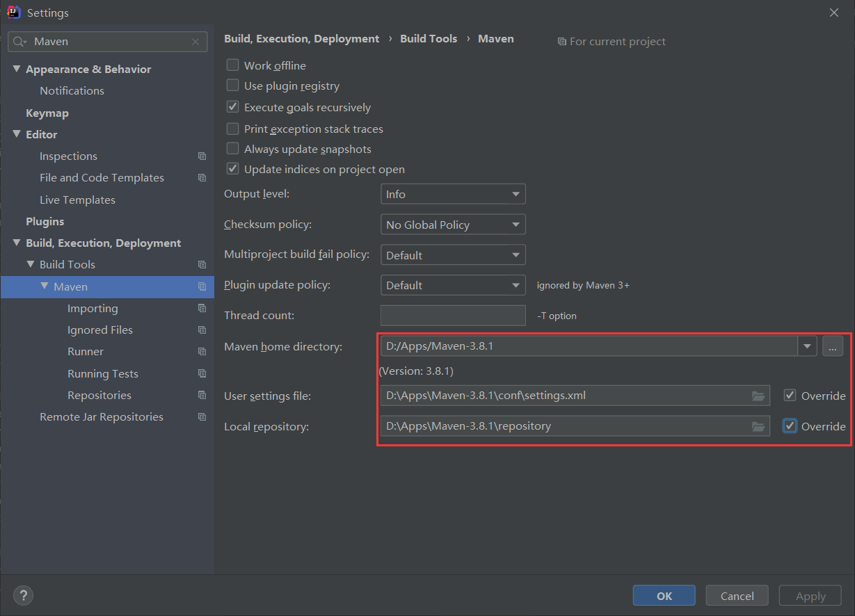The image size is (855, 616).
Task: Click the IntelliJ logo in the title bar
Action: (13, 13)
